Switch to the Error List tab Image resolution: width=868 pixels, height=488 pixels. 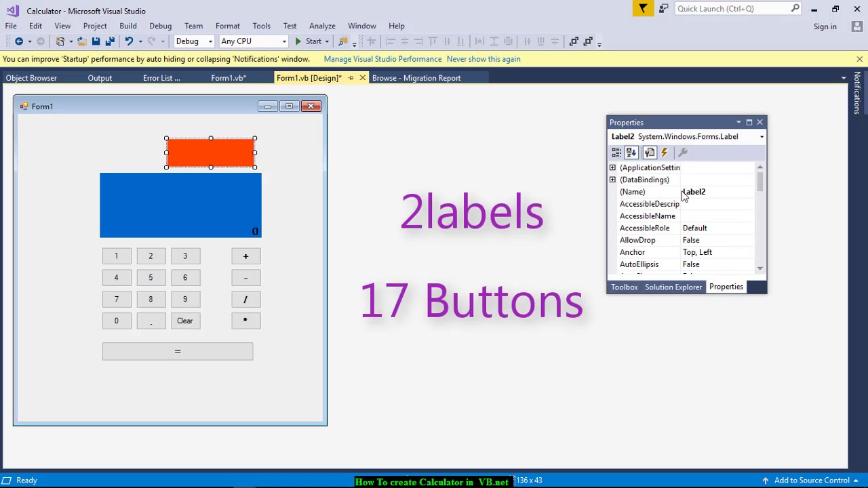pos(161,78)
